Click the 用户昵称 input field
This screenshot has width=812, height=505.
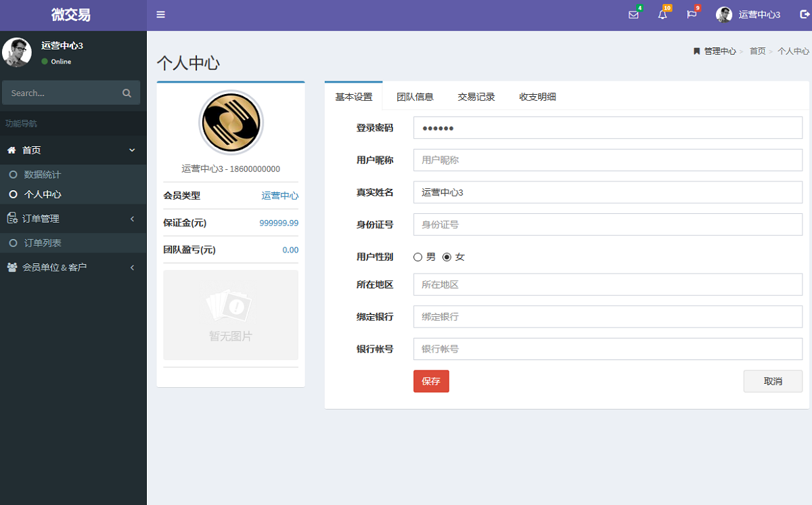pos(608,160)
